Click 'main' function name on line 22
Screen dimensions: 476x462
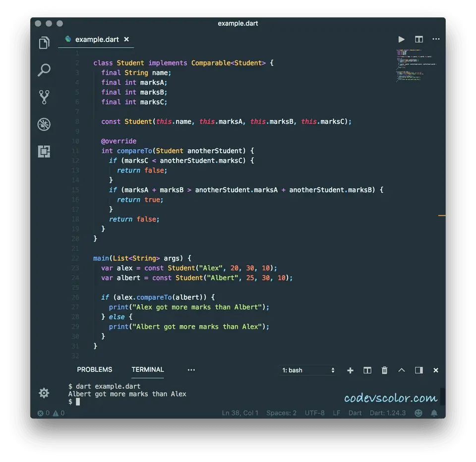coord(101,258)
